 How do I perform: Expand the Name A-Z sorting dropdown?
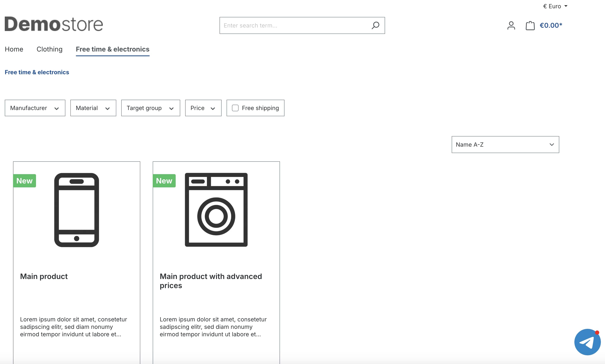click(505, 144)
